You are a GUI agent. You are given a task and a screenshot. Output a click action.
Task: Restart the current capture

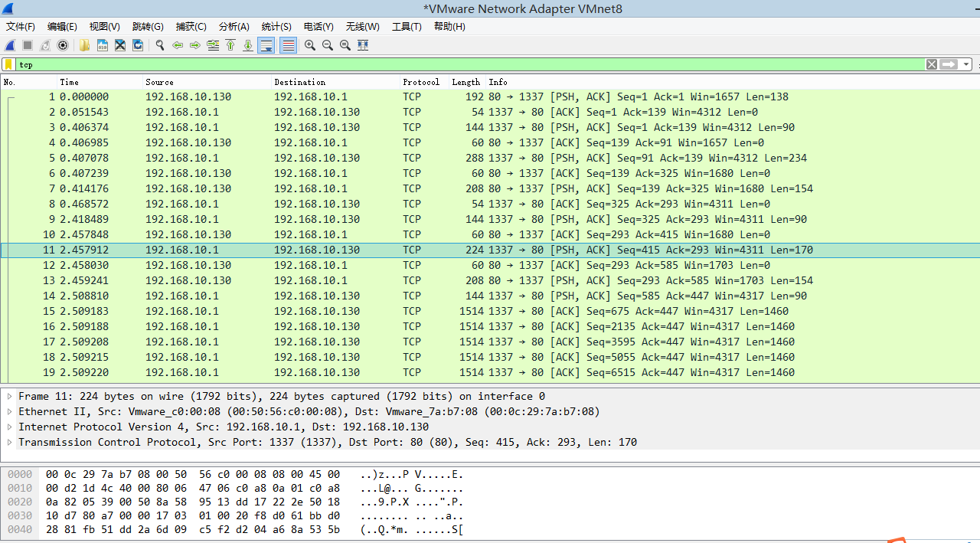pos(45,45)
